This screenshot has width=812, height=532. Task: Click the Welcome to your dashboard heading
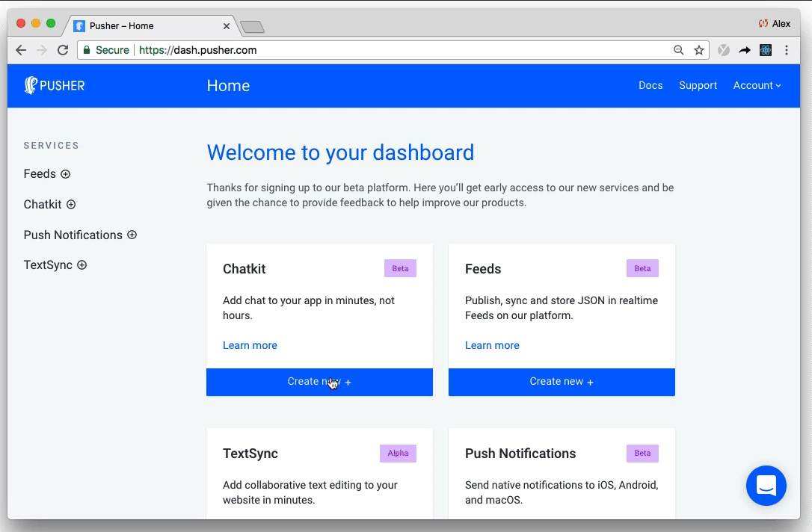click(x=340, y=152)
